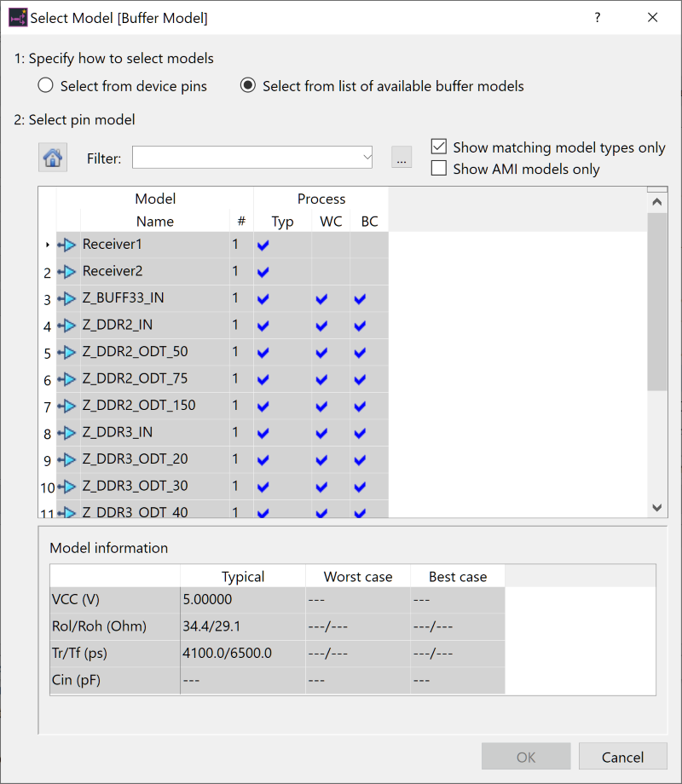Click the '...' browse button by Filter
The width and height of the screenshot is (682, 784).
pyautogui.click(x=402, y=158)
